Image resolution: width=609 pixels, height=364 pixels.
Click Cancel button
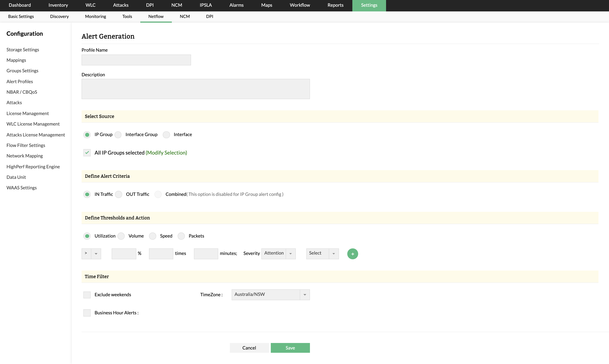point(249,348)
